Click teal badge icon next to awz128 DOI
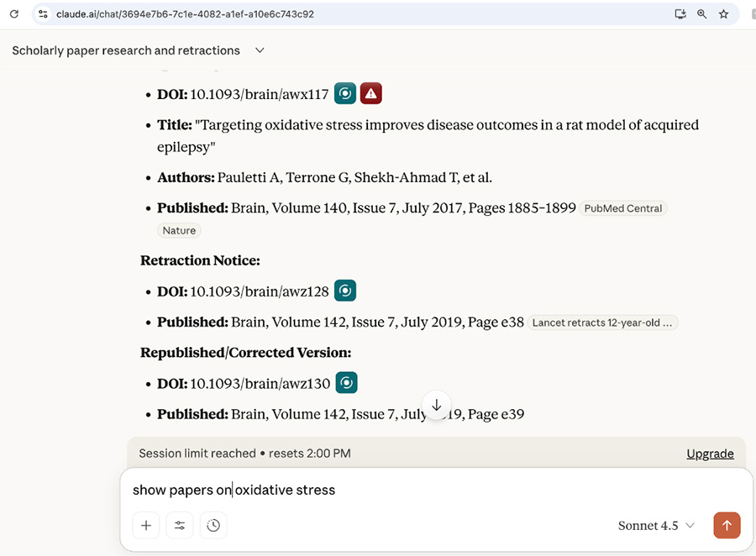The image size is (756, 556). click(345, 291)
